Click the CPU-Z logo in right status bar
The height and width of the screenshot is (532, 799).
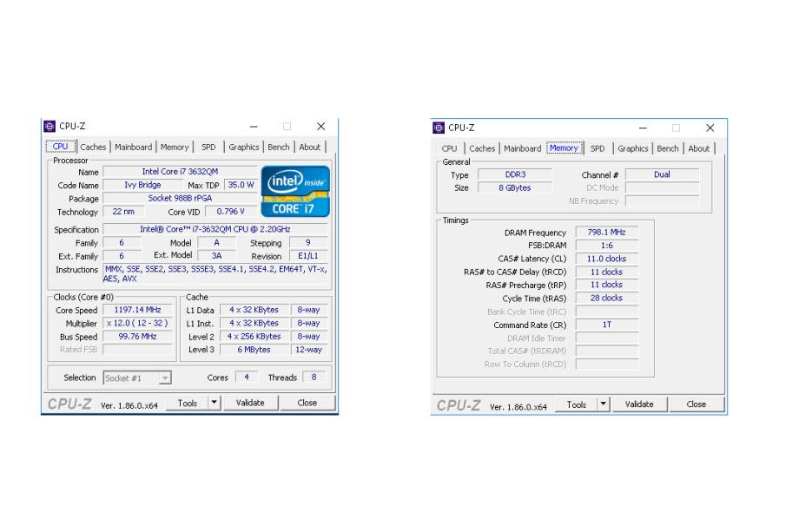click(x=457, y=404)
